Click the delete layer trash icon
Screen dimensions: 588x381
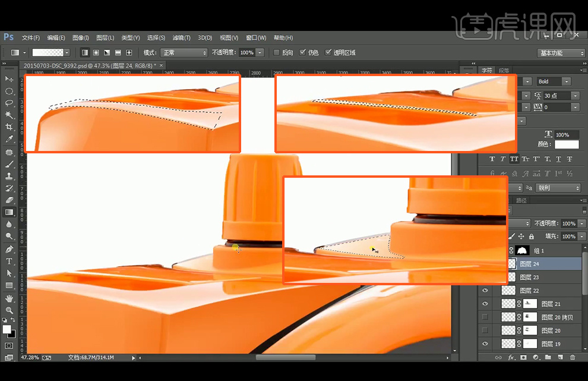[x=573, y=357]
